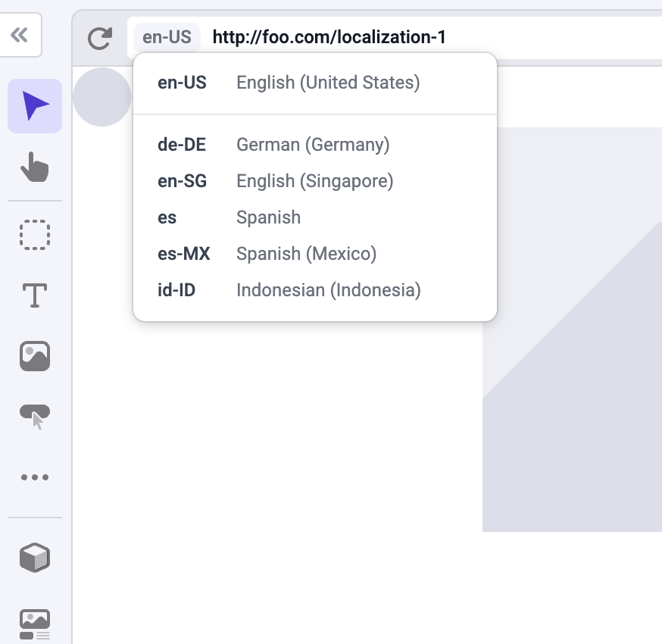Select the arrow selection tool

pos(34,106)
